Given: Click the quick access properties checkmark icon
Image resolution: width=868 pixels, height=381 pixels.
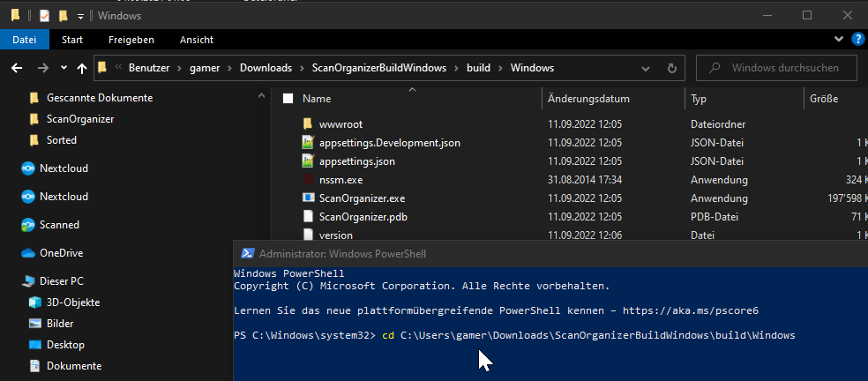Looking at the screenshot, I should pyautogui.click(x=44, y=16).
